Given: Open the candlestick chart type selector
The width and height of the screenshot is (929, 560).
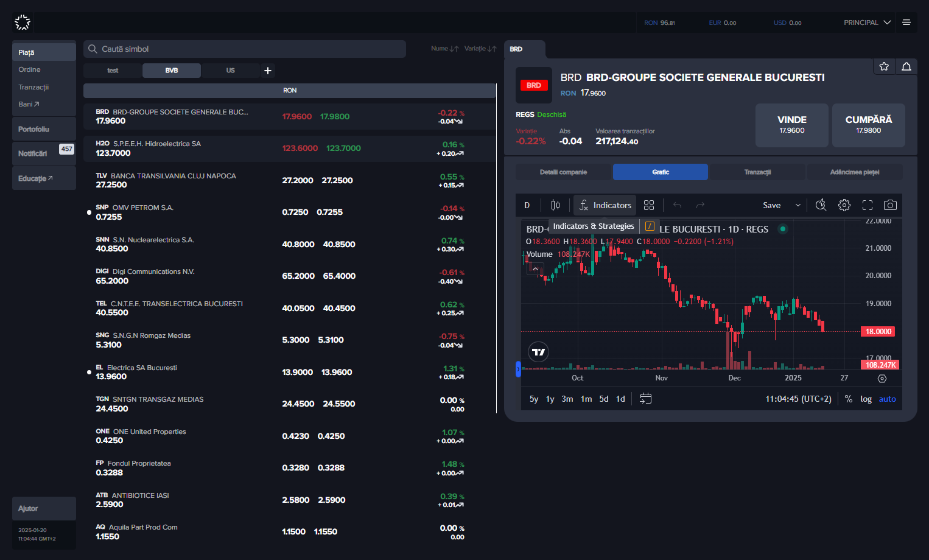Looking at the screenshot, I should 555,205.
